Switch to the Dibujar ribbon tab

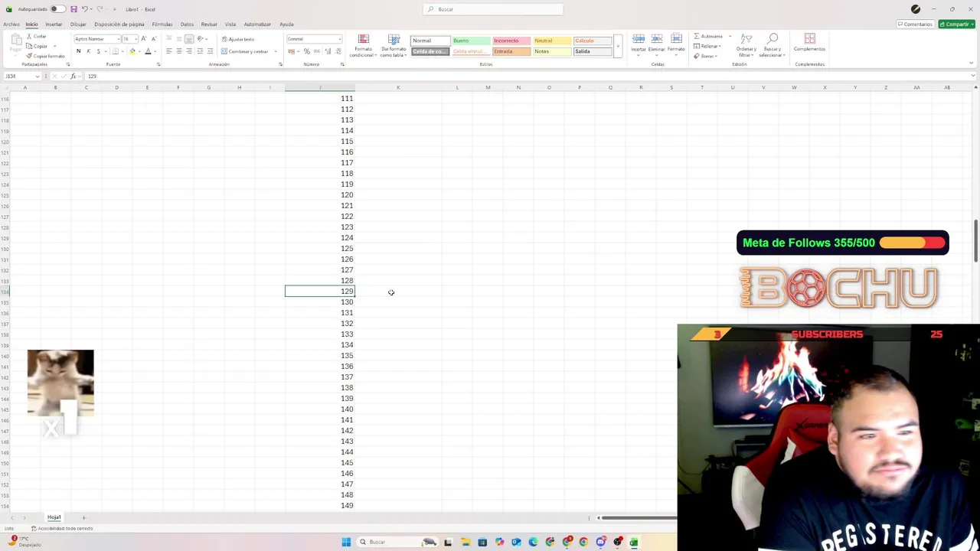pos(78,24)
